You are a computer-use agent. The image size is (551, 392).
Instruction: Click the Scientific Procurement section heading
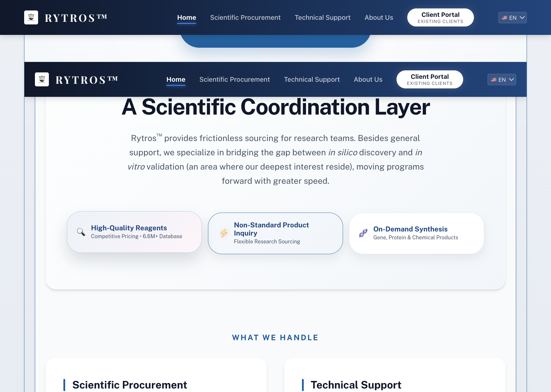tap(130, 385)
